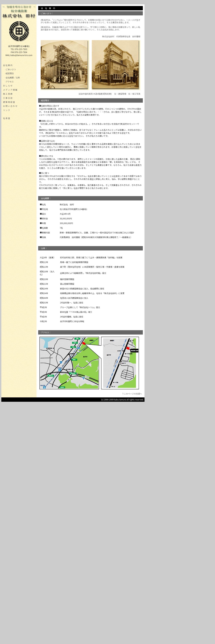This screenshot has width=215, height=644.
Task: Click the 経営理念 section heading
Action: [90, 100]
